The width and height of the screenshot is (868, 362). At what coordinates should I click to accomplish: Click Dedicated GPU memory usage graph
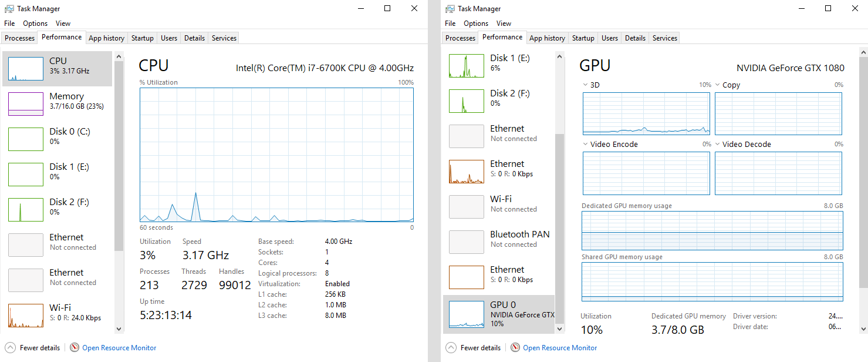tap(712, 230)
